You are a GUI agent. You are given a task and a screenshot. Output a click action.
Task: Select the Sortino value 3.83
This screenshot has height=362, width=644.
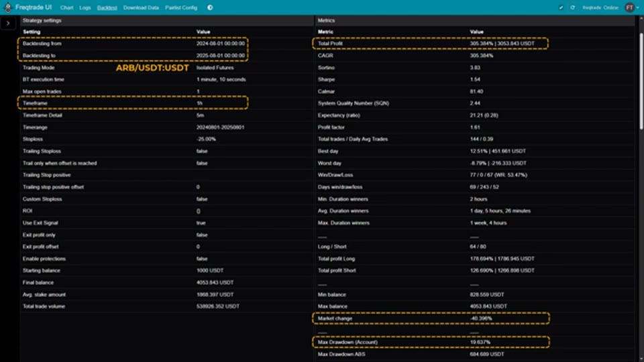pos(475,68)
